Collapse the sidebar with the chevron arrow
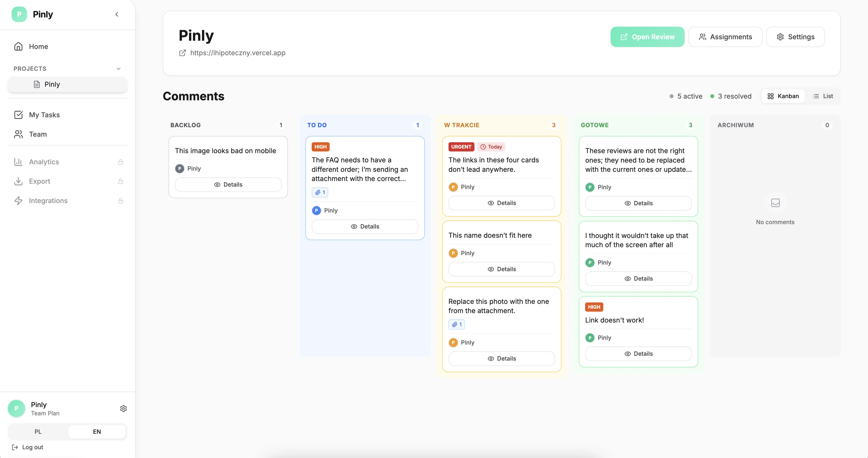868x458 pixels. (x=116, y=14)
